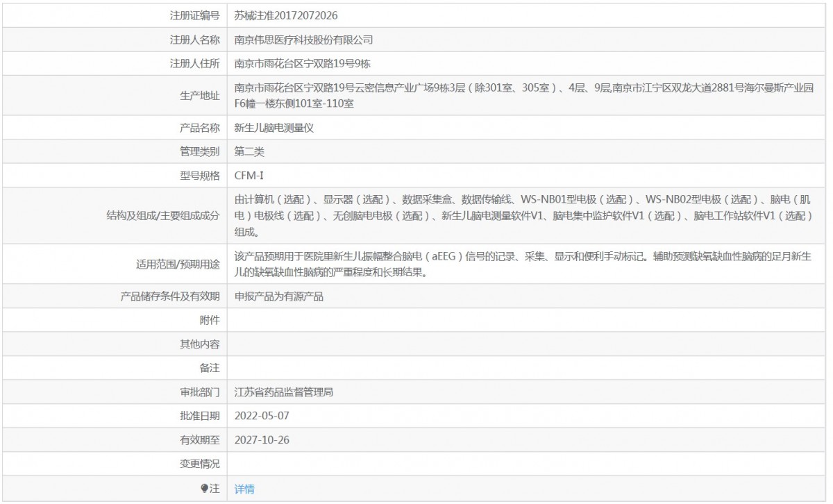
Task: Select composition text starting 由计算机（选配）
Action: click(523, 216)
